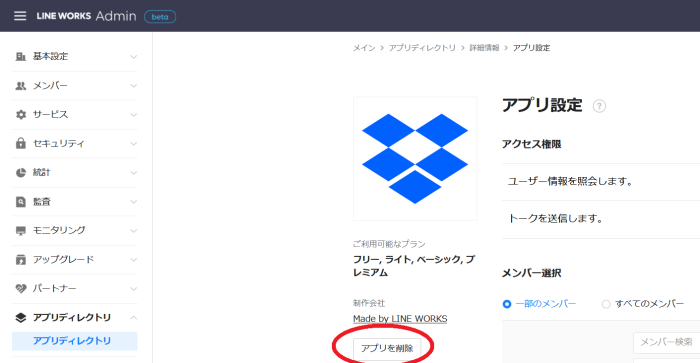This screenshot has width=700, height=363.
Task: Open the hamburger menu icon
Action: pos(20,16)
